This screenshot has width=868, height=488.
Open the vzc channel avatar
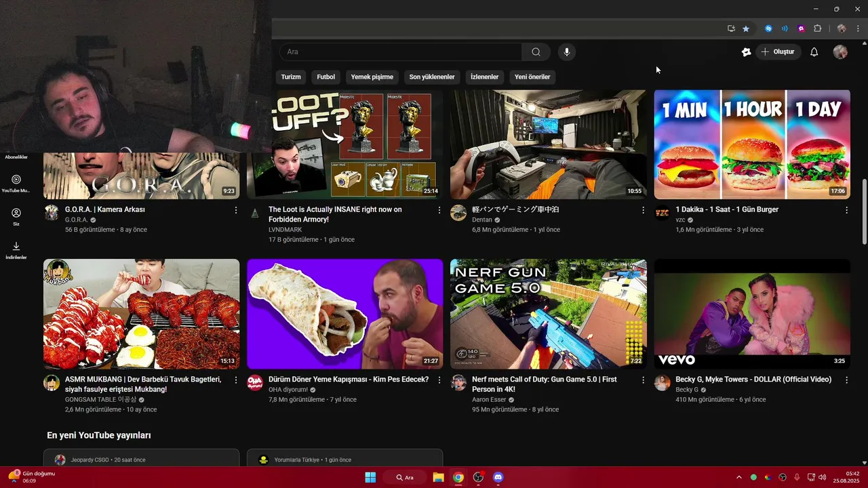[x=662, y=213]
